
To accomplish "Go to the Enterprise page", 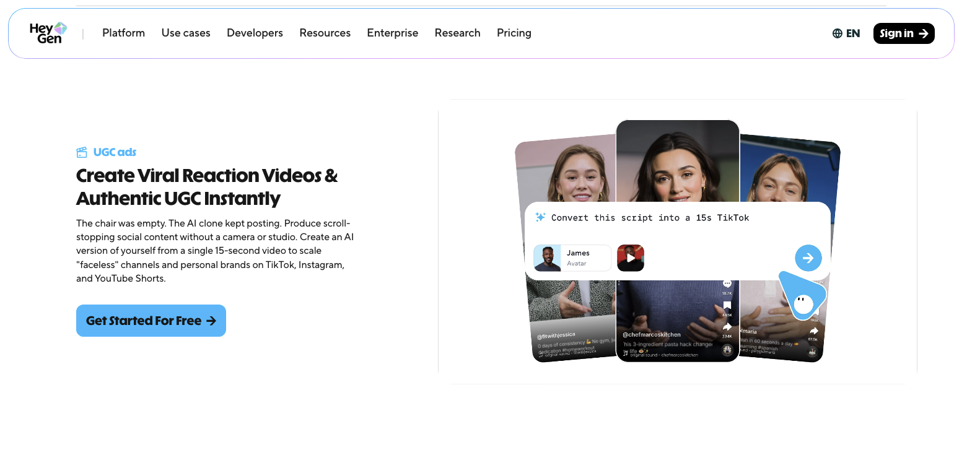I will tap(392, 33).
